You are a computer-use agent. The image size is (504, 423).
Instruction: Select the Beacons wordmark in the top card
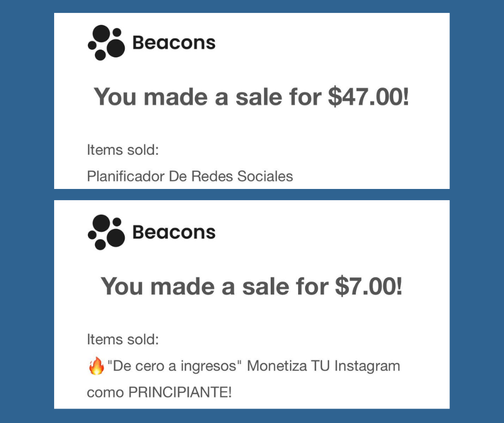tap(174, 43)
